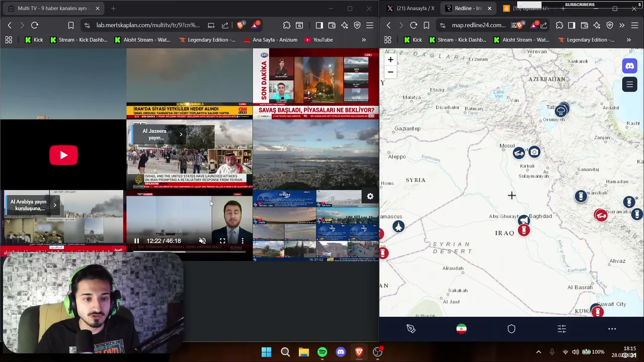The image size is (644, 362).
Task: Open Brave Rewards icon in Multi TV window
Action: point(255,25)
